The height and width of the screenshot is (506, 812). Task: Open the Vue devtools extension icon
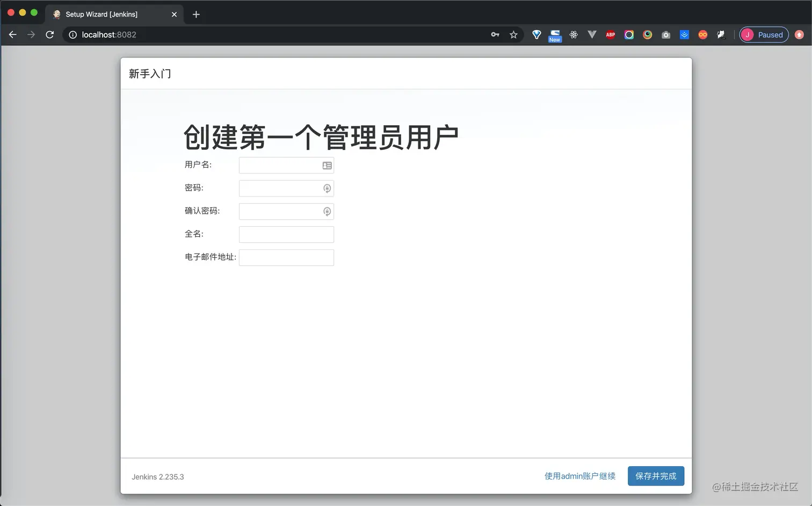[x=592, y=34]
